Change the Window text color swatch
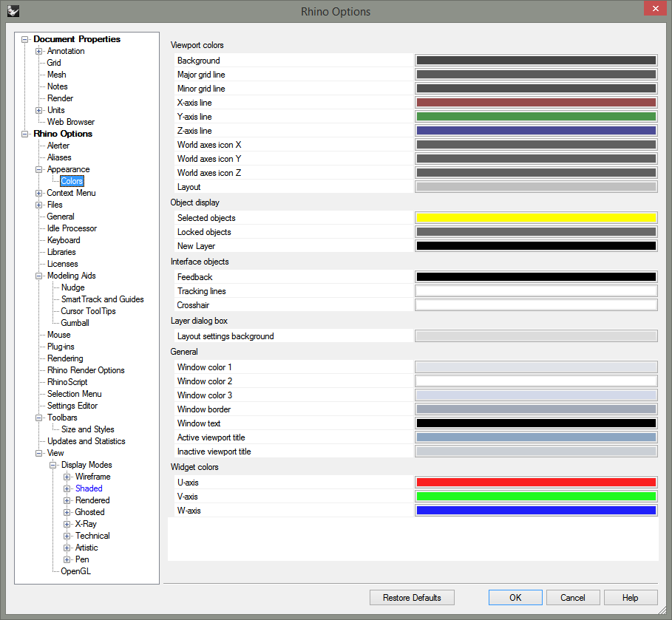The image size is (672, 620). [x=536, y=423]
